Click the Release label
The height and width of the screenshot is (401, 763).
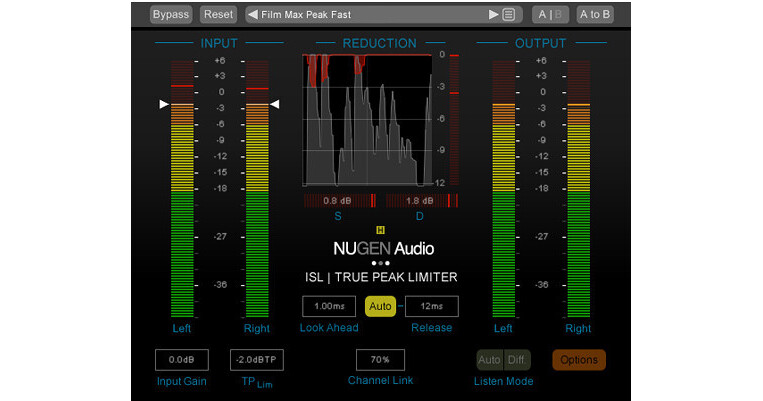click(x=432, y=328)
